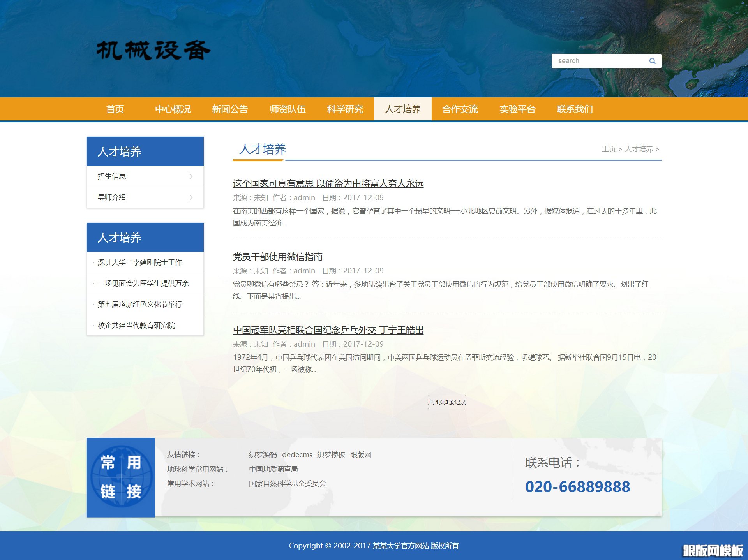Image resolution: width=748 pixels, height=560 pixels.
Task: Open article about 乒乓外交
Action: click(328, 330)
